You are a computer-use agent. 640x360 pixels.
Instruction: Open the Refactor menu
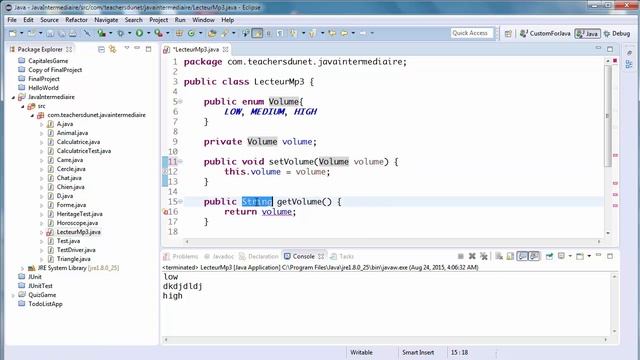coord(76,20)
